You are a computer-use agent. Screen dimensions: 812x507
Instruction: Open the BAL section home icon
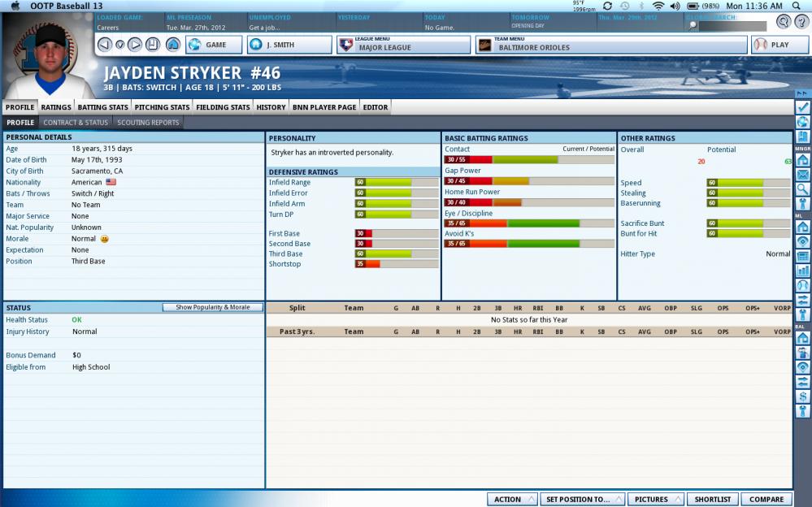click(x=803, y=338)
